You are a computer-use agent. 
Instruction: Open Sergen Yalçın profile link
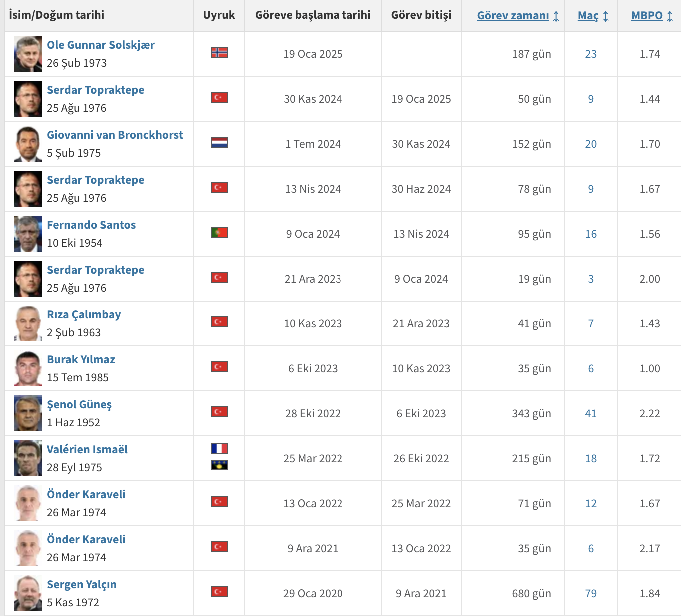(82, 584)
